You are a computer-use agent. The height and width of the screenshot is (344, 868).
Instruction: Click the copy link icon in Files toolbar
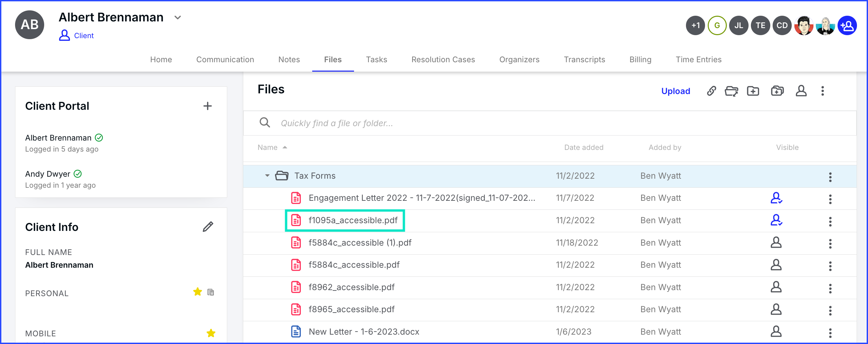(711, 91)
